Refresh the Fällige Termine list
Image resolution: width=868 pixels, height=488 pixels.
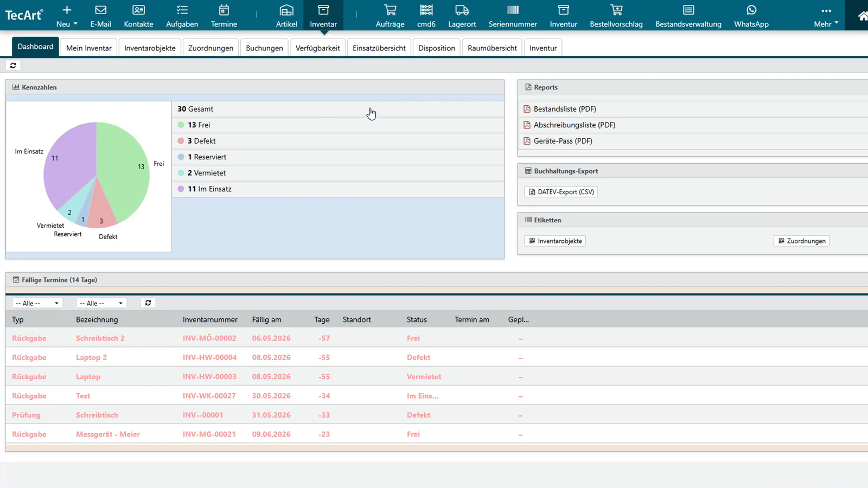click(x=148, y=303)
